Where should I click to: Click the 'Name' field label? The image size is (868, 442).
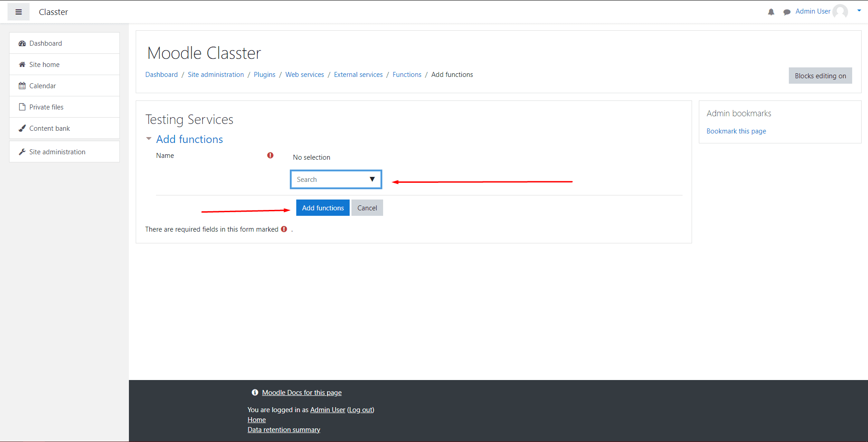pos(165,156)
